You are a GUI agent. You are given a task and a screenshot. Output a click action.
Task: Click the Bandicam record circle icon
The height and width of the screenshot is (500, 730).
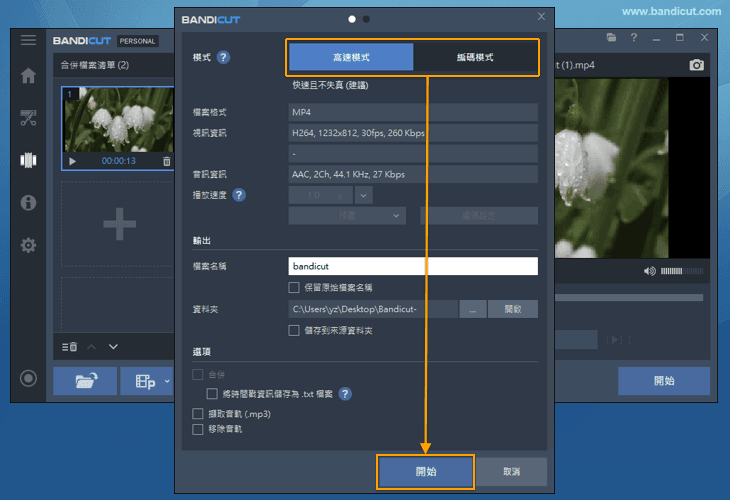(x=28, y=378)
